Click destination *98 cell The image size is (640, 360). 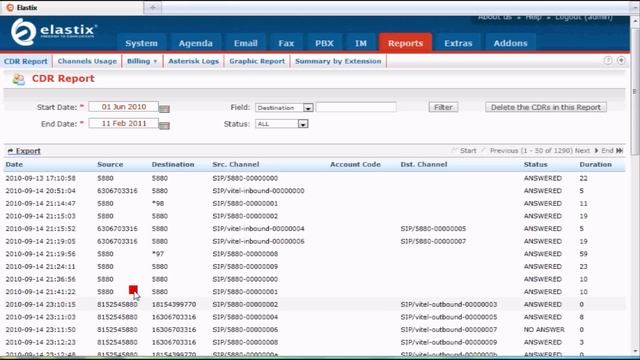click(x=158, y=203)
